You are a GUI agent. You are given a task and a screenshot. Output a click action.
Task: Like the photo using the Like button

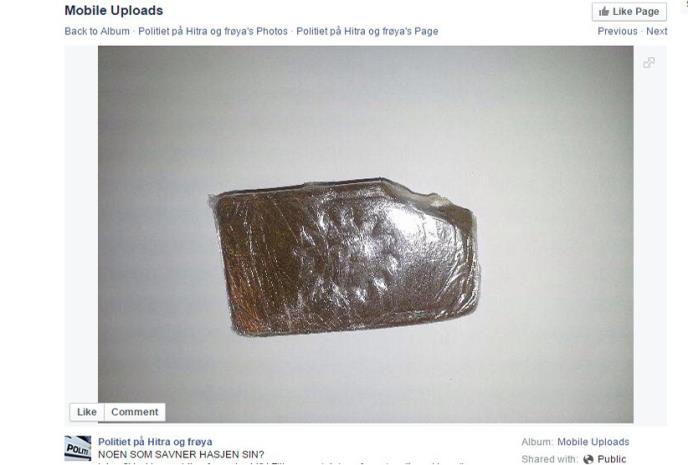(87, 412)
